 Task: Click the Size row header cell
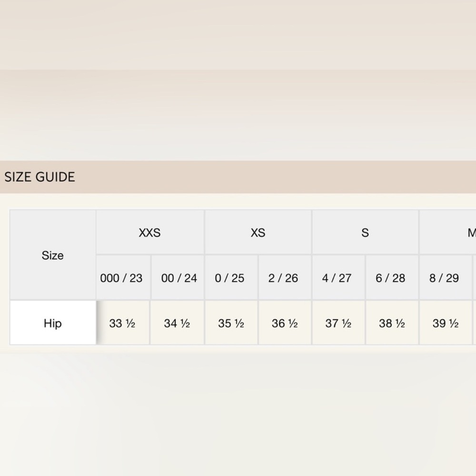53,255
